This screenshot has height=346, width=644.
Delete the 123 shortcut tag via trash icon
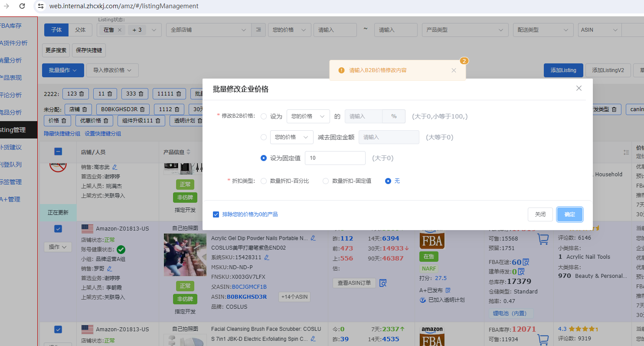(x=82, y=94)
